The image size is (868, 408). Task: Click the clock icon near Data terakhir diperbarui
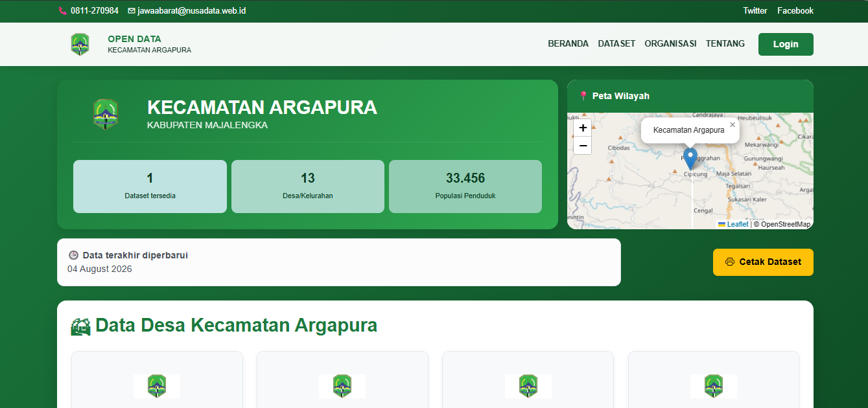click(x=73, y=255)
